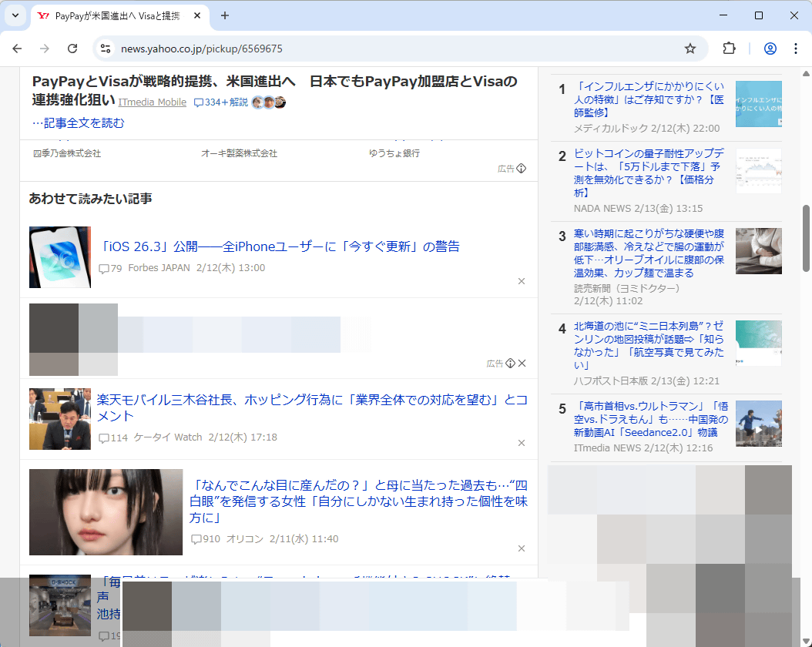Open the ITmedia Mobile source link
The height and width of the screenshot is (647, 812).
click(x=152, y=102)
